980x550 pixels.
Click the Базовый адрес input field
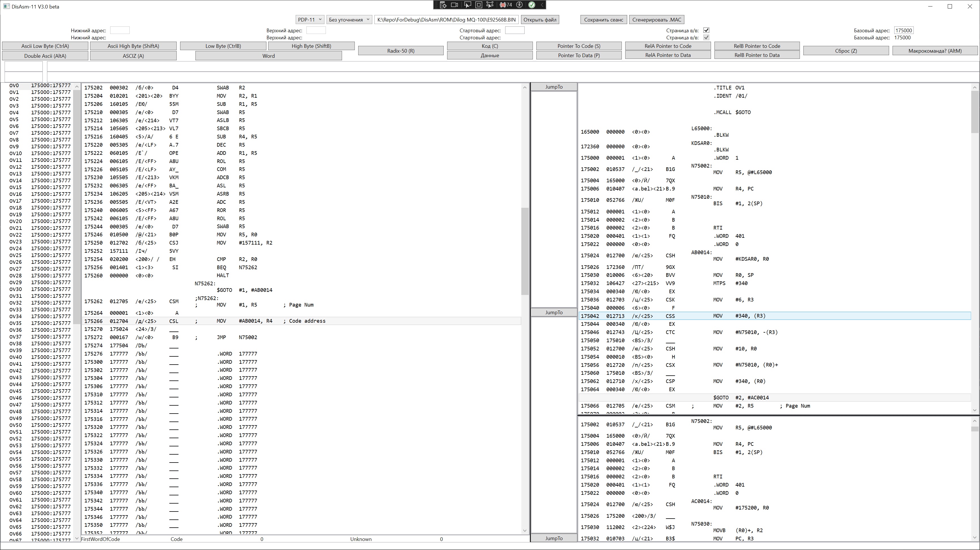(904, 30)
